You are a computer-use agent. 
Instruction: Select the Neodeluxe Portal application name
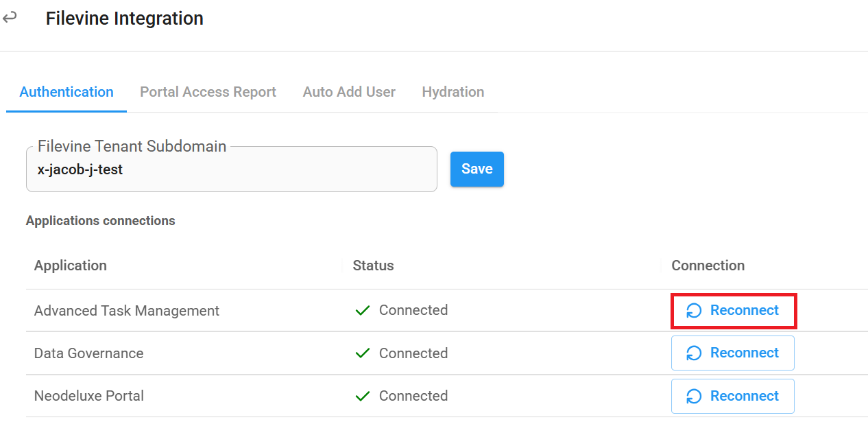[89, 396]
